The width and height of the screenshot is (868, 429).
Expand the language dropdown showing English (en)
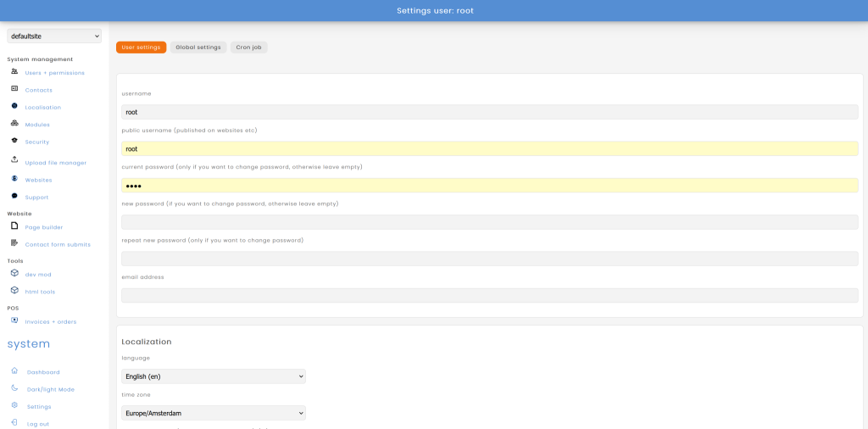click(214, 376)
